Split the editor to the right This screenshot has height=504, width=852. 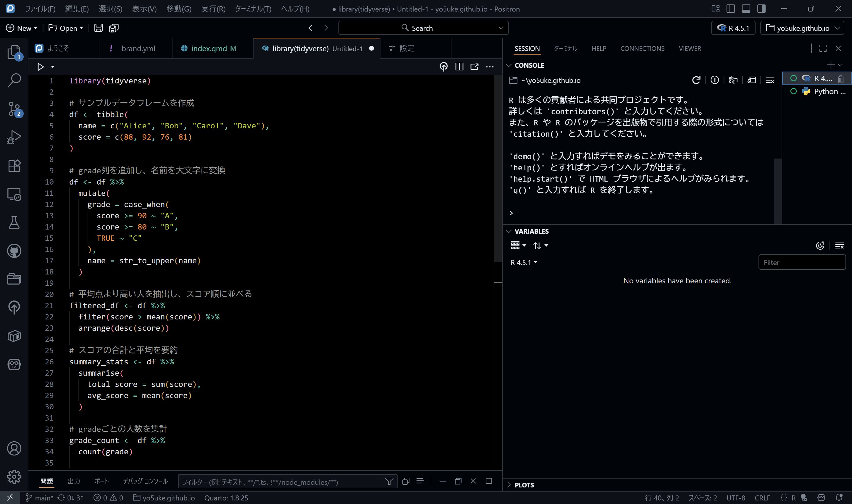pos(459,67)
